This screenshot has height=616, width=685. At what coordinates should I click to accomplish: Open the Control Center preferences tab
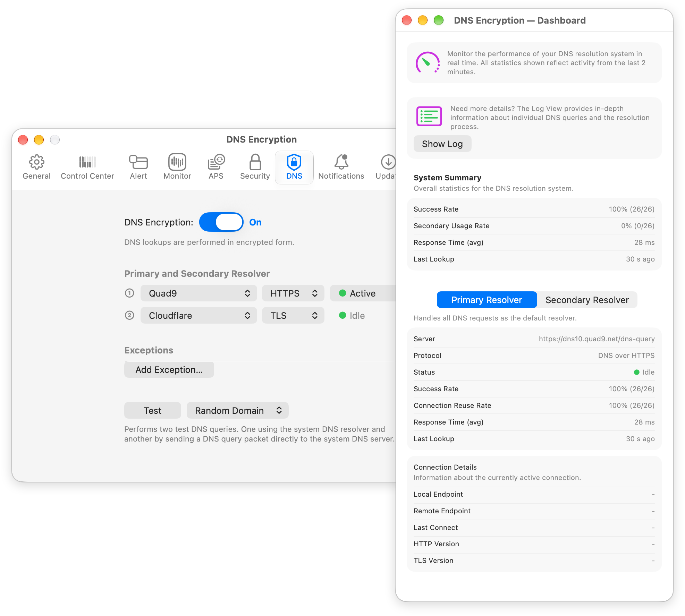pyautogui.click(x=87, y=167)
